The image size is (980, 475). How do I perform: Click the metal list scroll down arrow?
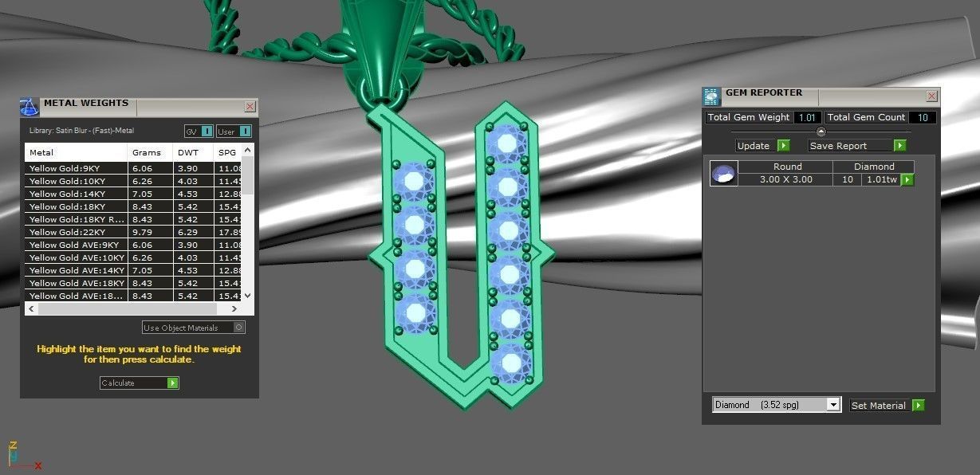(x=247, y=296)
